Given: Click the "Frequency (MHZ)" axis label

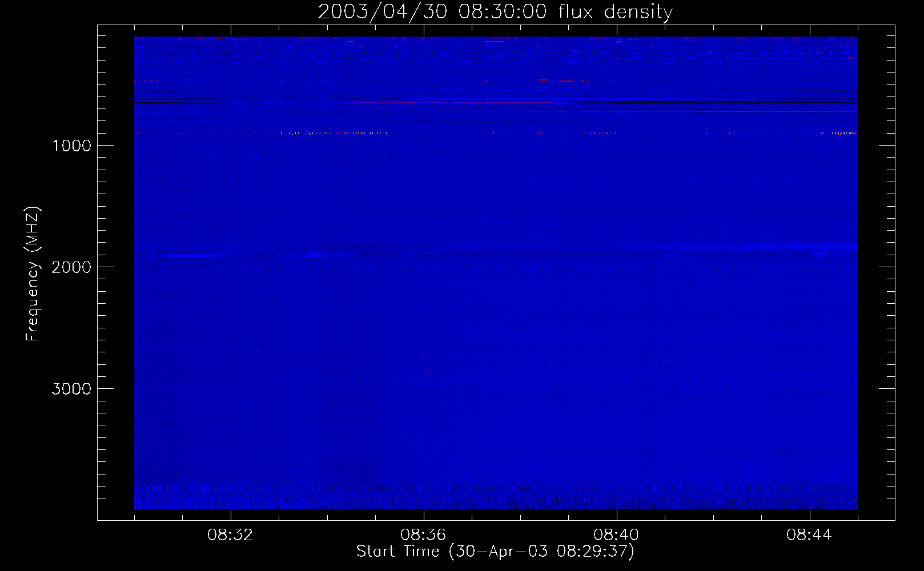Looking at the screenshot, I should (x=33, y=274).
